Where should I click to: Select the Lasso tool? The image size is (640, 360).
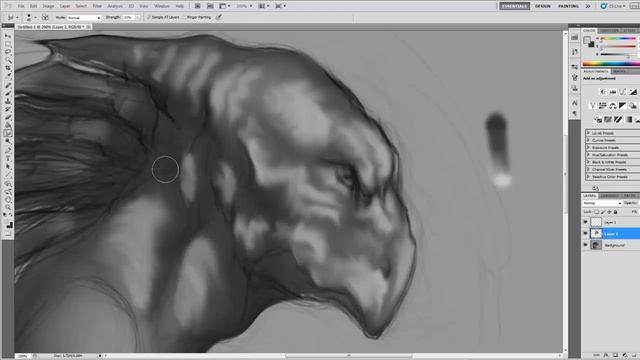click(8, 52)
